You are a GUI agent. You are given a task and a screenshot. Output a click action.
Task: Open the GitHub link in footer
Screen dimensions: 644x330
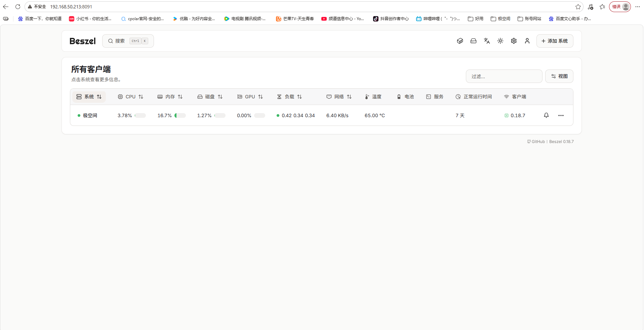[x=536, y=142]
